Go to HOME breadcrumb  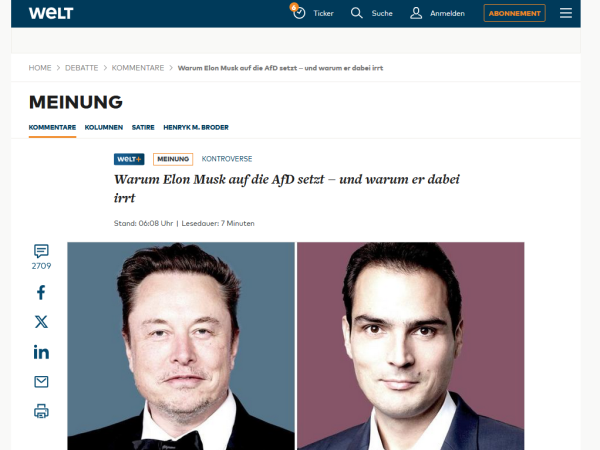pos(40,68)
